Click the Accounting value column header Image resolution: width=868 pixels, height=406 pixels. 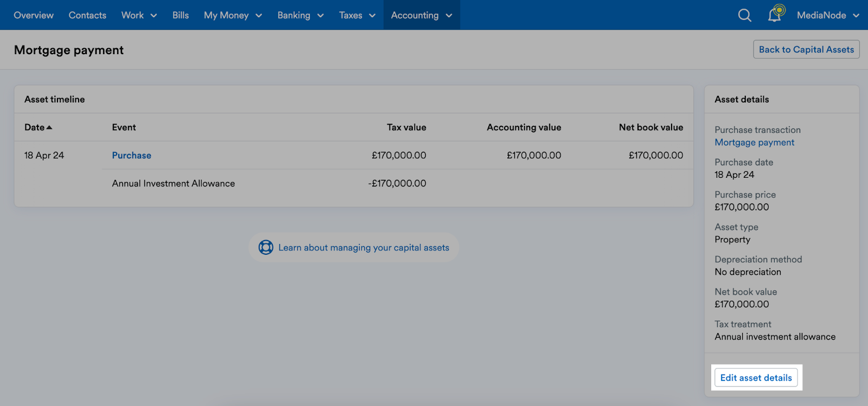524,127
